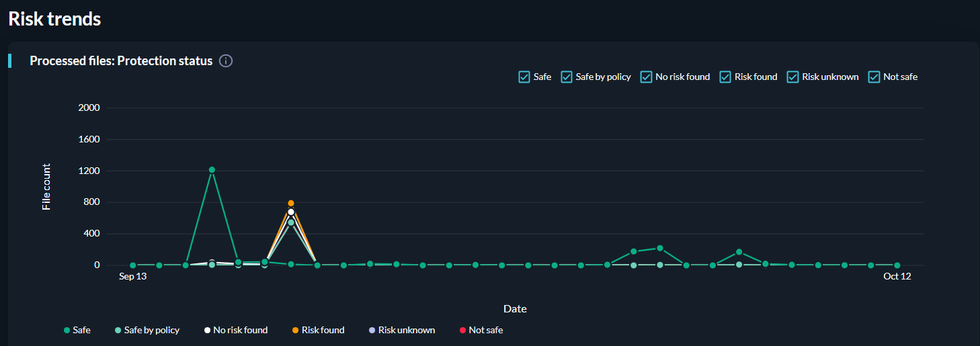Click the orange Risk found legend marker
The height and width of the screenshot is (346, 980).
(296, 331)
